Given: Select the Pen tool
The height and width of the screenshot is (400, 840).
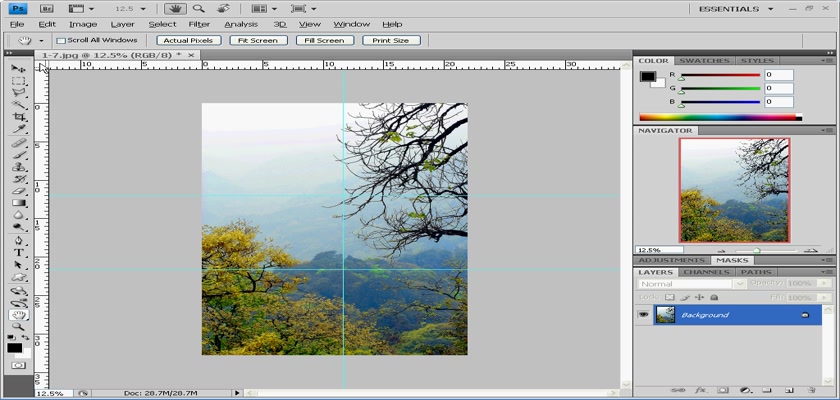Looking at the screenshot, I should 19,240.
